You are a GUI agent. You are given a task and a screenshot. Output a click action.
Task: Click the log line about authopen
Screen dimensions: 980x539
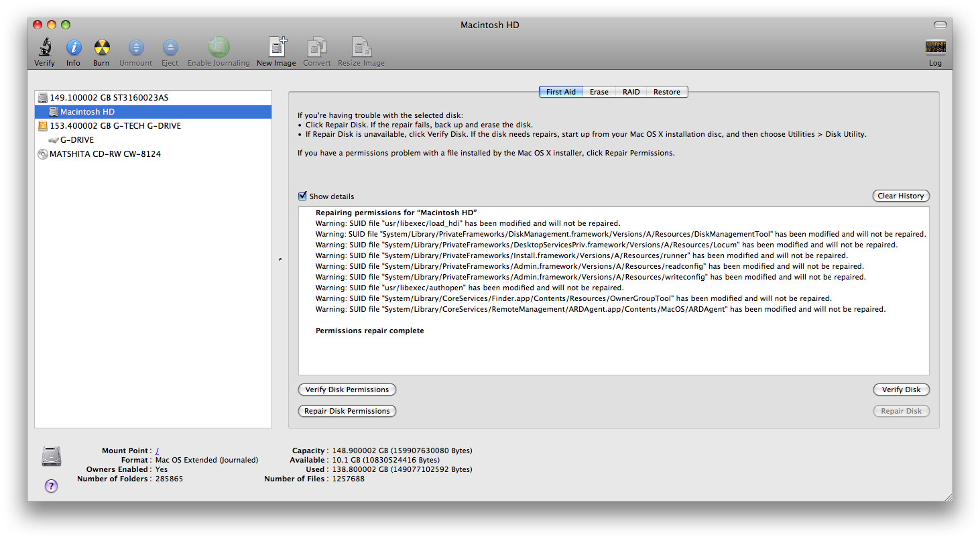470,288
